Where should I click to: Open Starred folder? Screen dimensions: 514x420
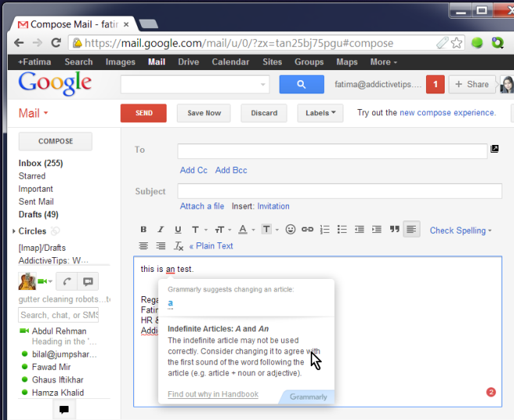click(32, 176)
